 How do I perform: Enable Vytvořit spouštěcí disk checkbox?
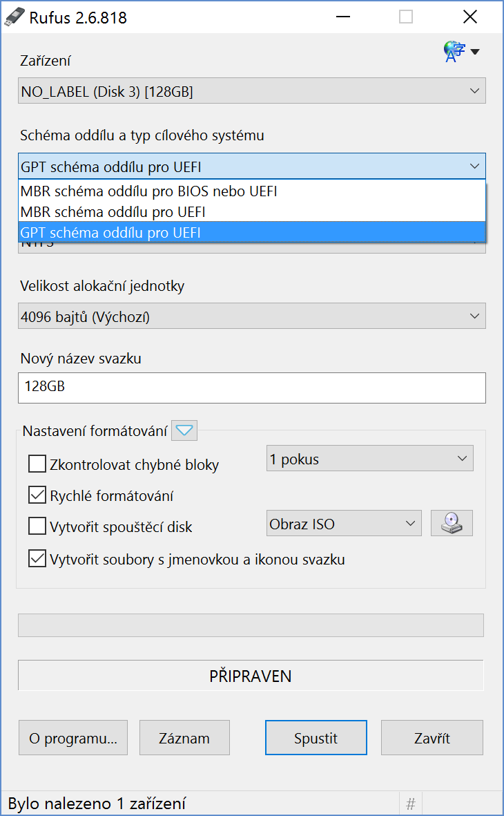coord(37,526)
